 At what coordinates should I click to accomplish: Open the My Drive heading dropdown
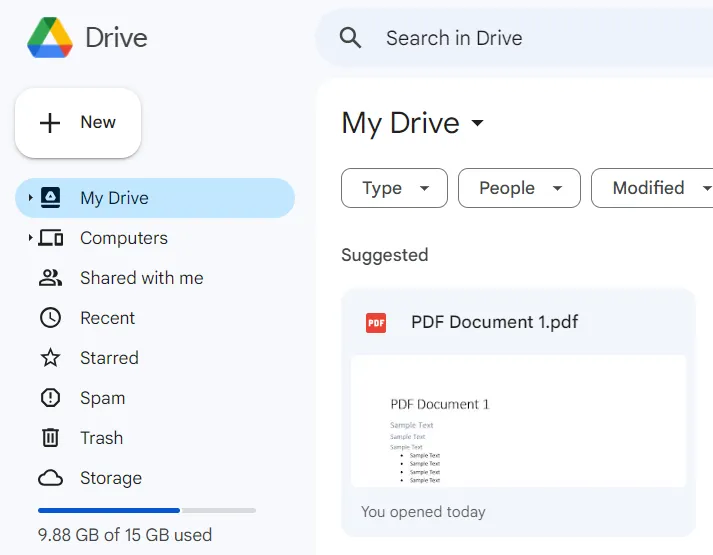tap(477, 123)
